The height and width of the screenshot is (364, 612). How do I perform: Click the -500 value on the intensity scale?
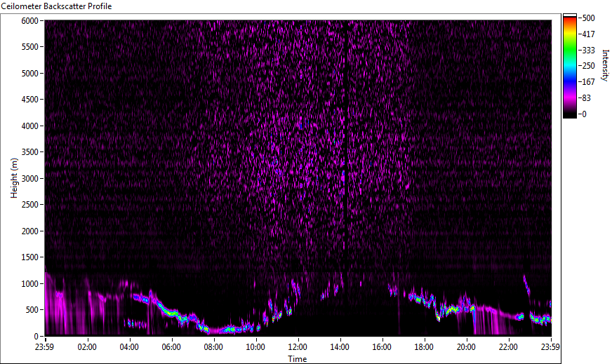tap(587, 18)
